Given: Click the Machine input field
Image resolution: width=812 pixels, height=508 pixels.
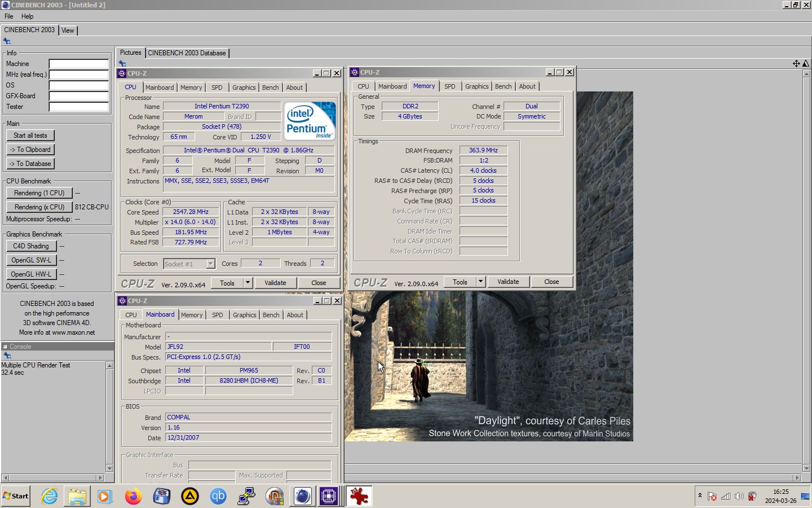Looking at the screenshot, I should [x=78, y=64].
